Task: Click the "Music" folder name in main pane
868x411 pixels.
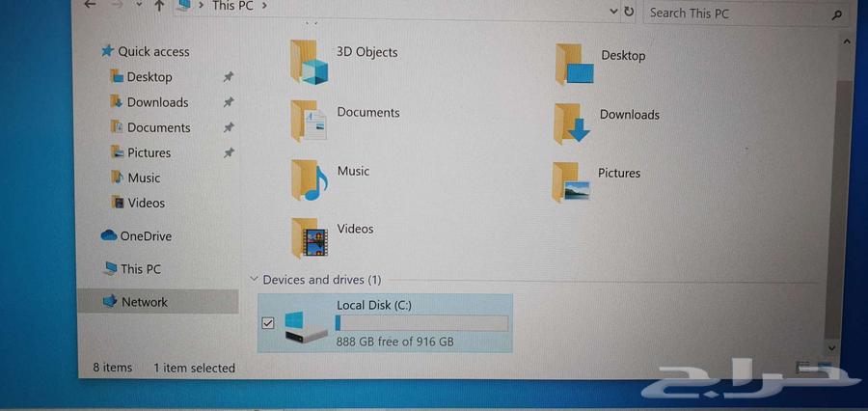Action: [353, 171]
